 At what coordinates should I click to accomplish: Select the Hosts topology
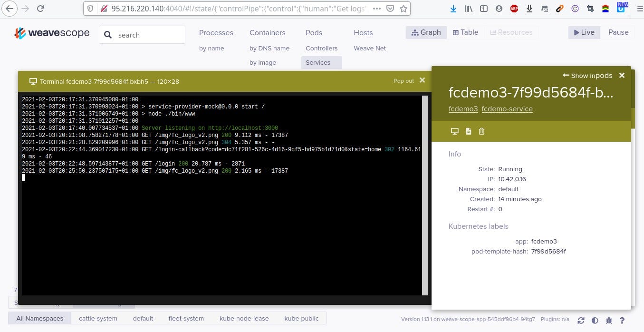point(363,33)
